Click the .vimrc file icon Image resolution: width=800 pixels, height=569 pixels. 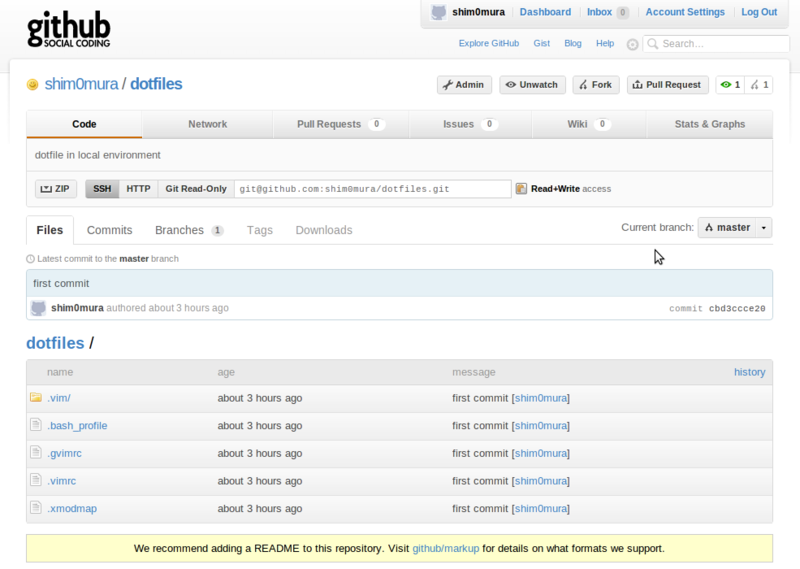click(x=36, y=480)
